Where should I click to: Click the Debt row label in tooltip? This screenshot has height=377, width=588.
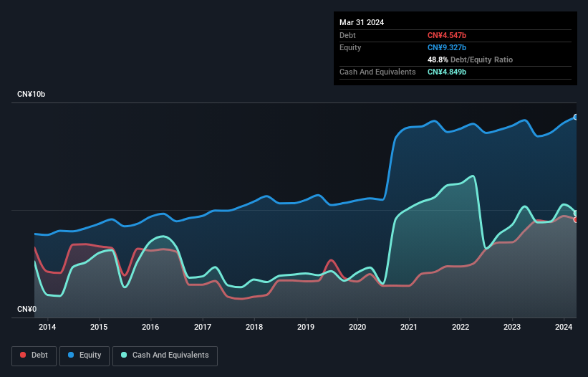click(x=347, y=35)
